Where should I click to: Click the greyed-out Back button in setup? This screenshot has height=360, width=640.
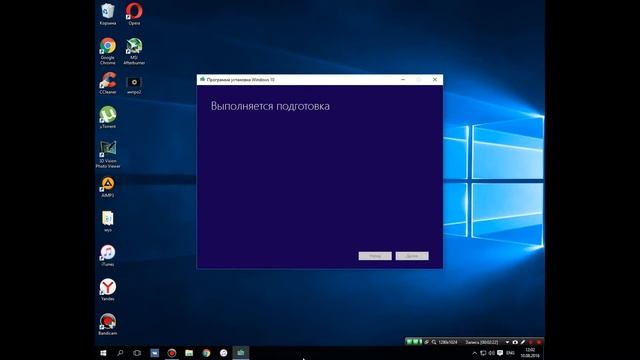tap(375, 256)
